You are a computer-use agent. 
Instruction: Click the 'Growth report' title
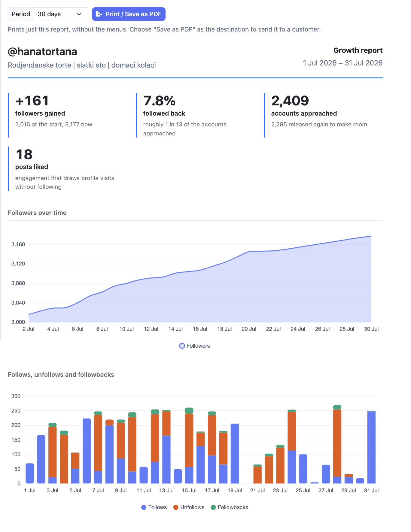click(x=358, y=50)
